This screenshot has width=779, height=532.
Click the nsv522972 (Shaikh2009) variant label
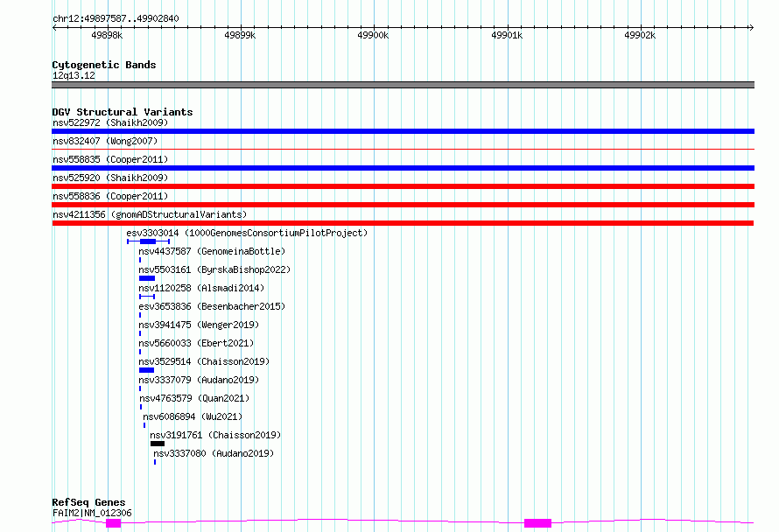coord(110,122)
